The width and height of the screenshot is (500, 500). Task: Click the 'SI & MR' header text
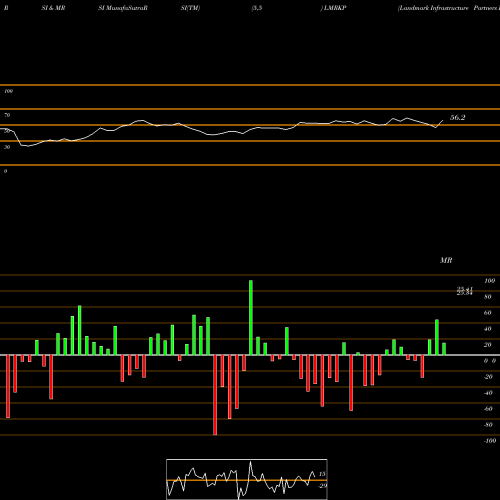pyautogui.click(x=53, y=8)
